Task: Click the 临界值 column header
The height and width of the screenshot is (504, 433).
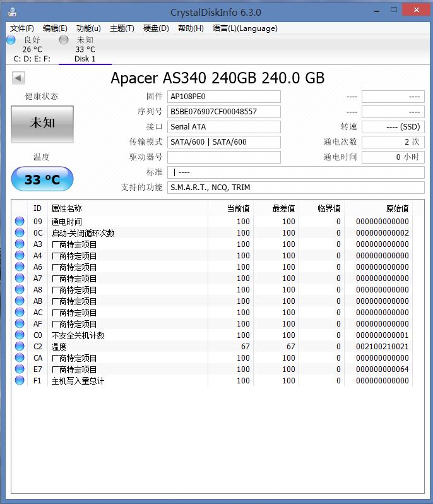Action: click(x=321, y=208)
